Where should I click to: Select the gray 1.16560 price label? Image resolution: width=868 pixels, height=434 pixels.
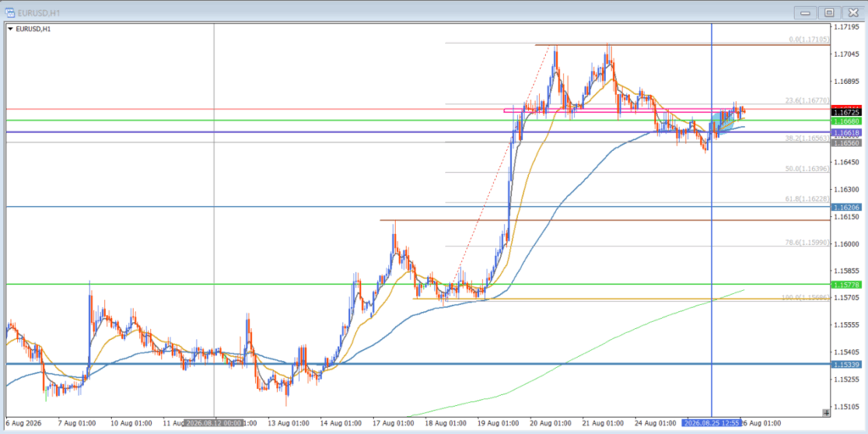847,142
